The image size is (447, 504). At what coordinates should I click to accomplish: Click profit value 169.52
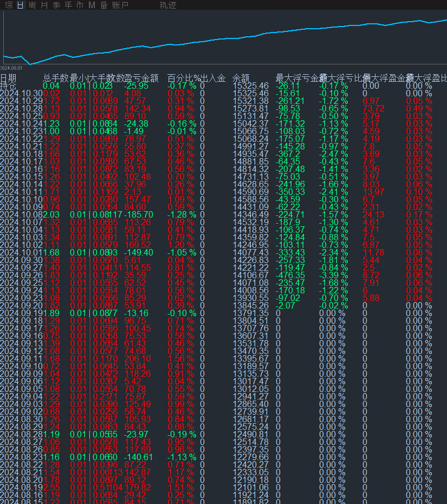138,245
